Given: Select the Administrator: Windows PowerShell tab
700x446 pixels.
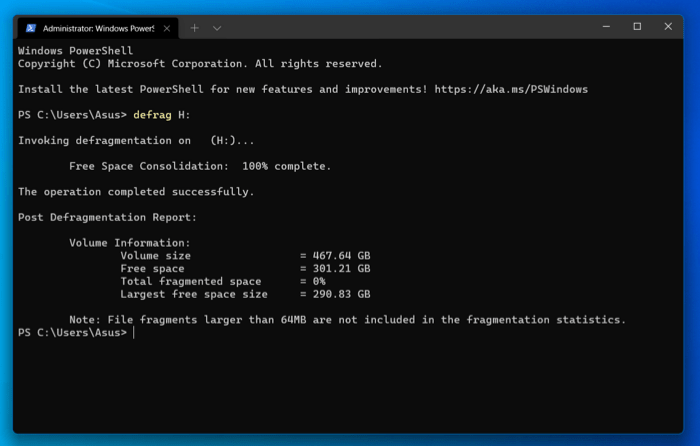Looking at the screenshot, I should [x=98, y=28].
